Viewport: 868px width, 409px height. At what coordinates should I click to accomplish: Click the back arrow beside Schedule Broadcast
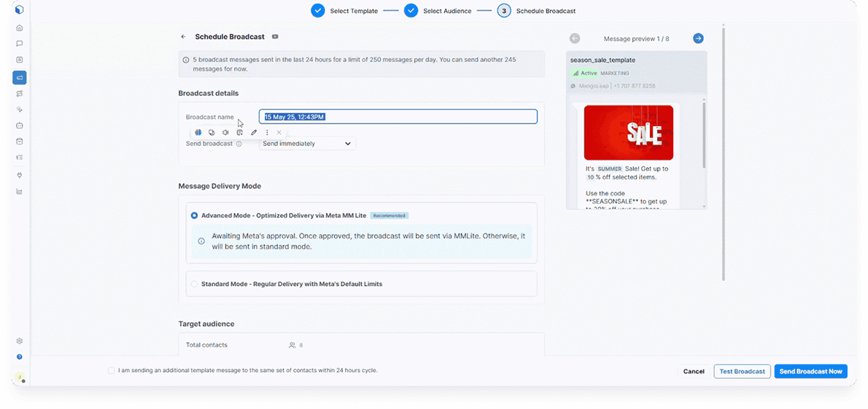pyautogui.click(x=183, y=37)
